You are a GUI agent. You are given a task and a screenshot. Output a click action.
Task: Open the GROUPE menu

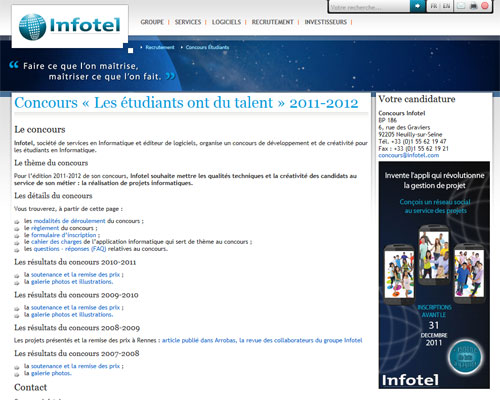(x=152, y=22)
